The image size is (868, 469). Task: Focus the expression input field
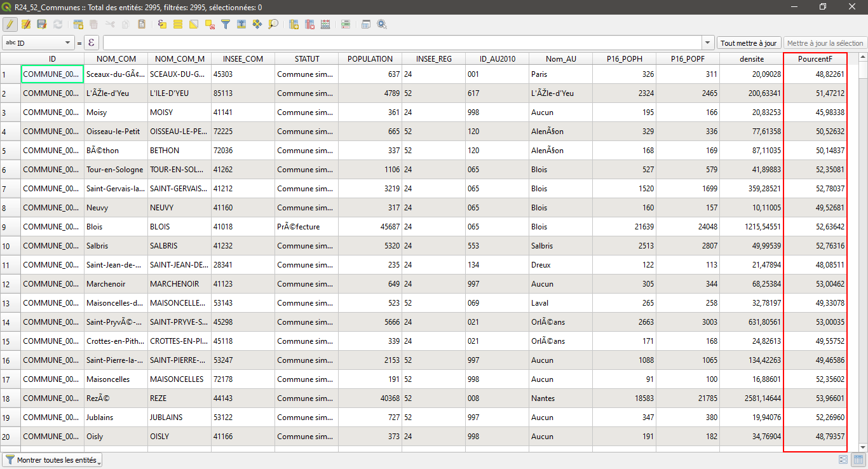click(x=403, y=43)
